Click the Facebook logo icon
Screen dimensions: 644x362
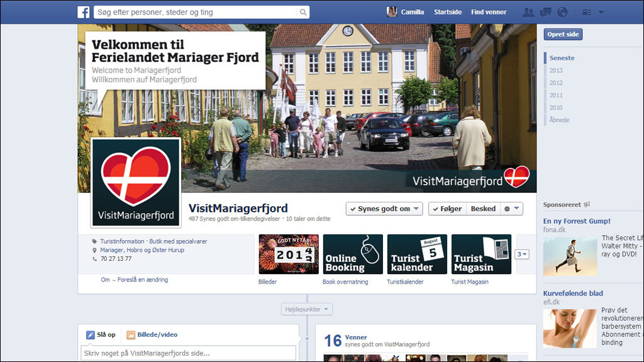click(84, 13)
